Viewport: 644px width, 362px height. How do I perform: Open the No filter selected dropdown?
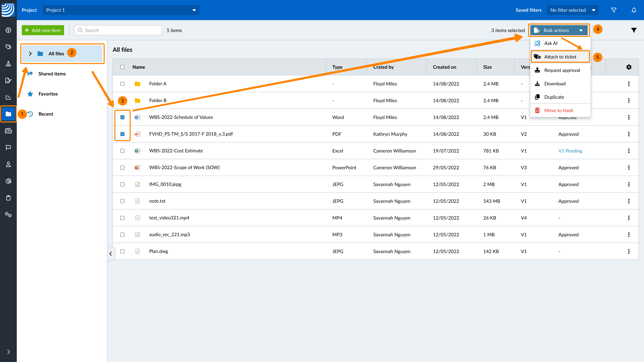click(573, 10)
